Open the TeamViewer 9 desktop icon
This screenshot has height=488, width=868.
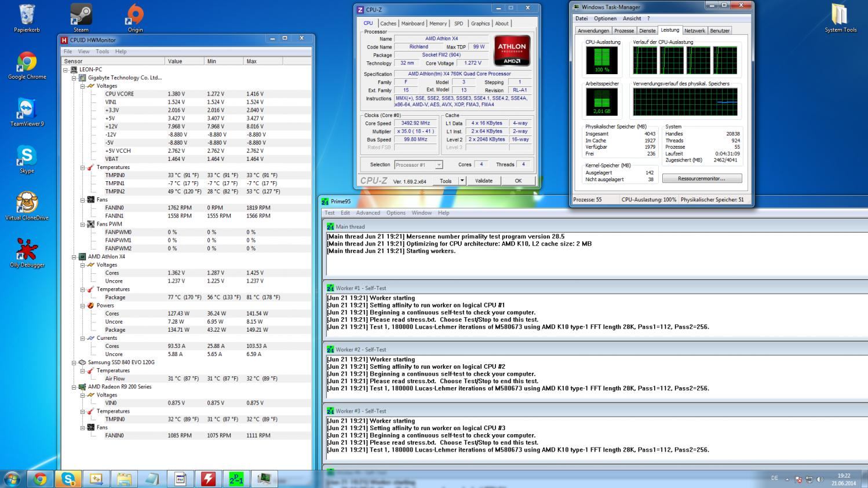(x=27, y=112)
